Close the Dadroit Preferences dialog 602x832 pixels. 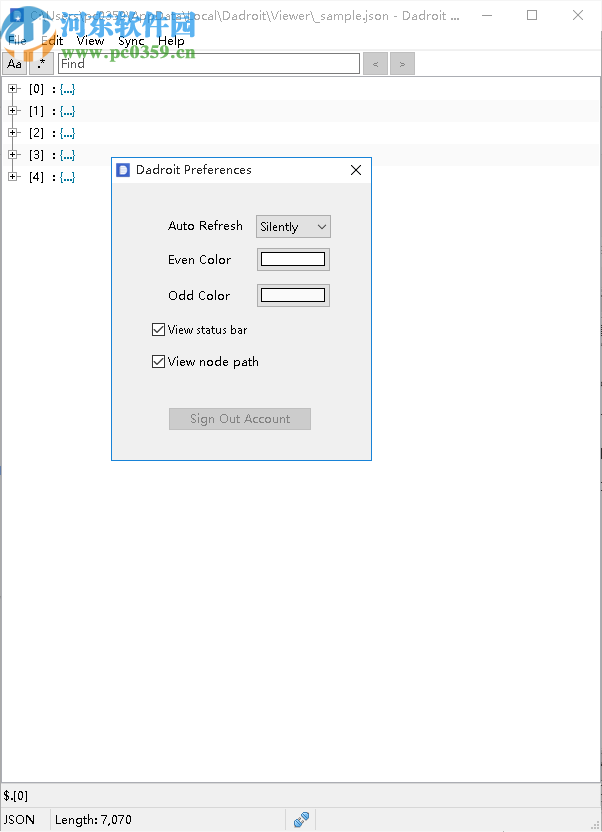356,170
